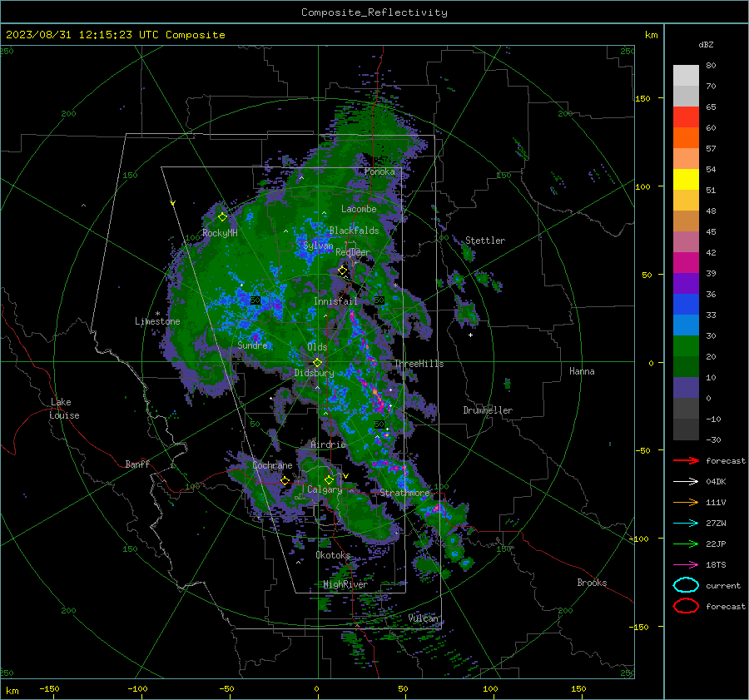Click the Blackfalds town label
Image resolution: width=749 pixels, height=700 pixels.
pos(354,231)
